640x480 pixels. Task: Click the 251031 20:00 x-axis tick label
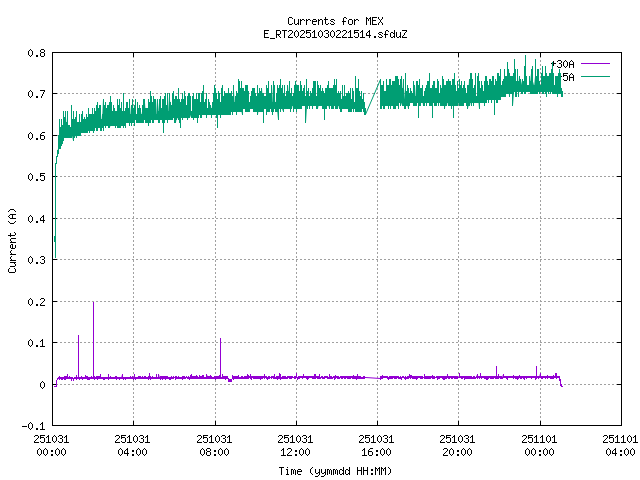[x=458, y=444]
